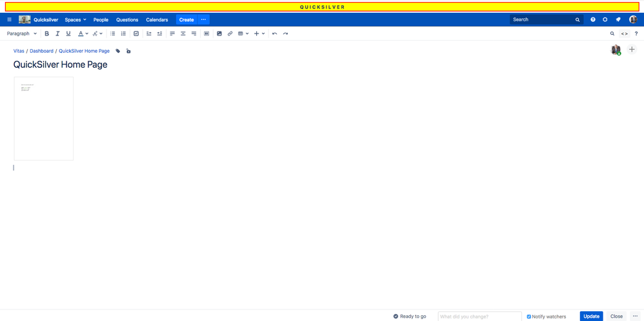Viewport: 644px width, 321px height.
Task: Edit the QuickSilver Home Page title
Action: click(x=61, y=64)
